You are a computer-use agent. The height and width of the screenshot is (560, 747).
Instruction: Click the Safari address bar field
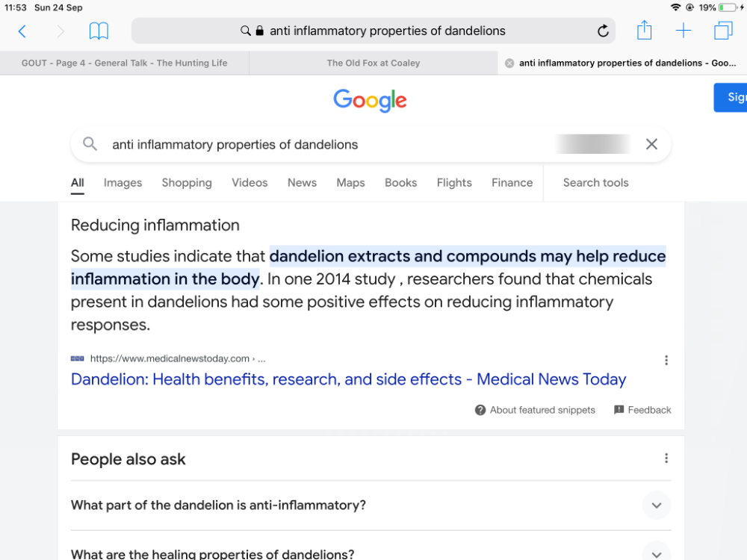pyautogui.click(x=373, y=31)
